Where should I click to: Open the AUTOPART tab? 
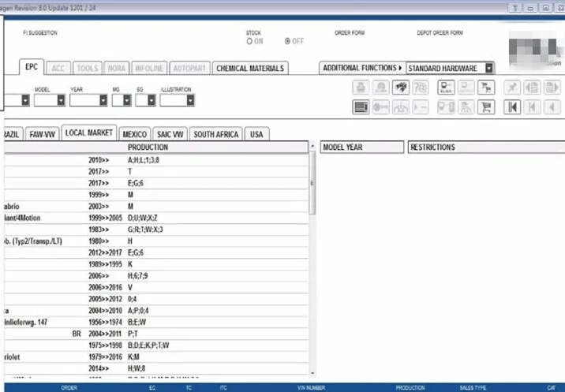click(189, 68)
